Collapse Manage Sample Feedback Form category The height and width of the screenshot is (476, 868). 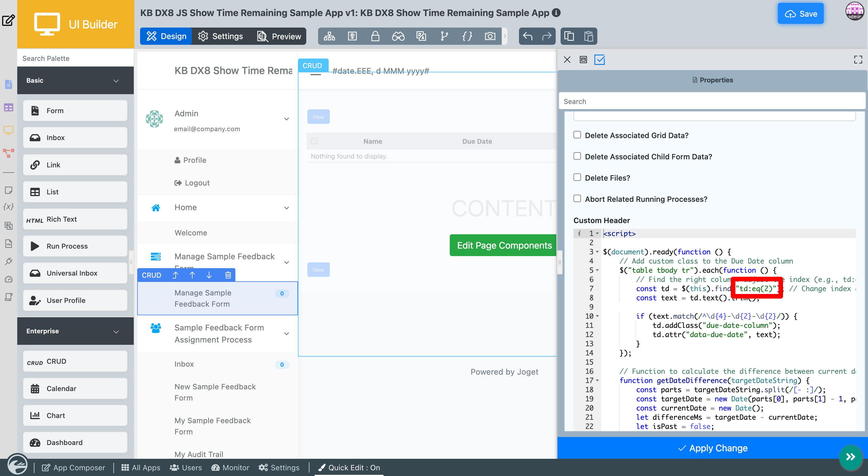[x=286, y=263]
